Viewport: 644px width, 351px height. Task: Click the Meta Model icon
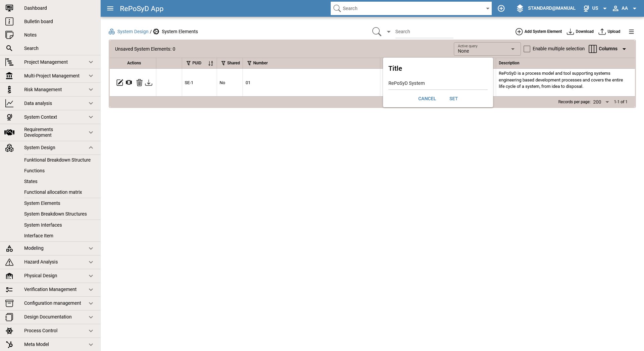tap(9, 345)
